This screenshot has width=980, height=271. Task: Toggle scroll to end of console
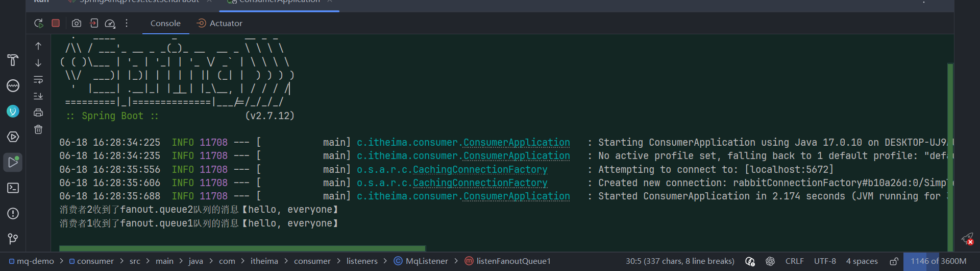pyautogui.click(x=38, y=96)
